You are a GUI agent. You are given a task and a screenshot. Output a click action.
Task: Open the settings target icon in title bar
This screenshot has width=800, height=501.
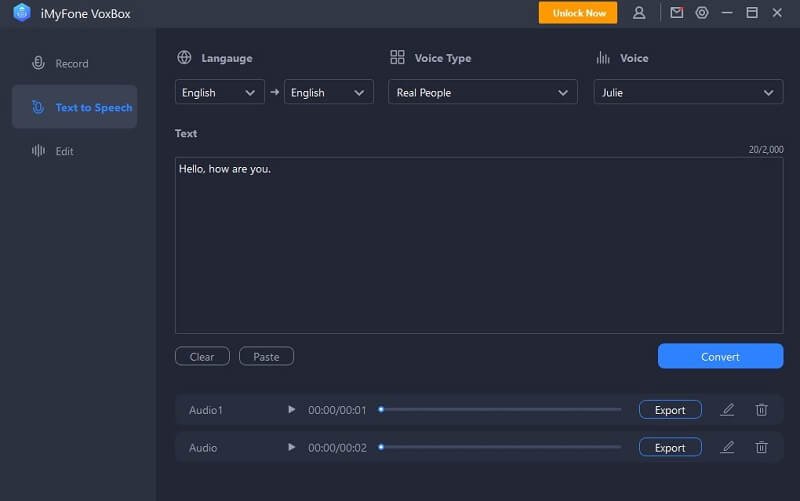pos(702,13)
